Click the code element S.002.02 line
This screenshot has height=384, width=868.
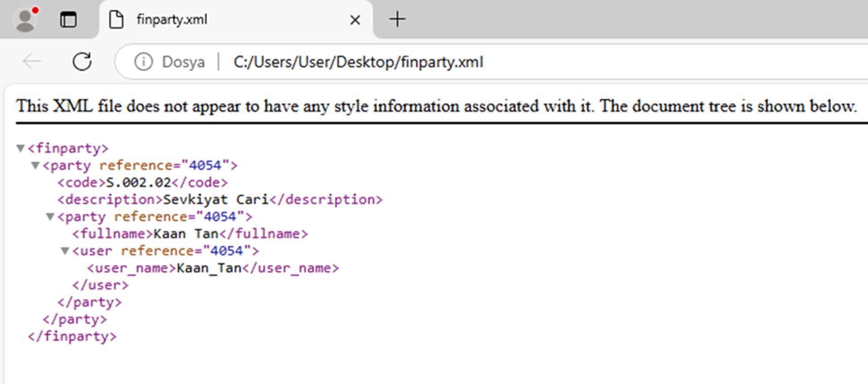(142, 182)
